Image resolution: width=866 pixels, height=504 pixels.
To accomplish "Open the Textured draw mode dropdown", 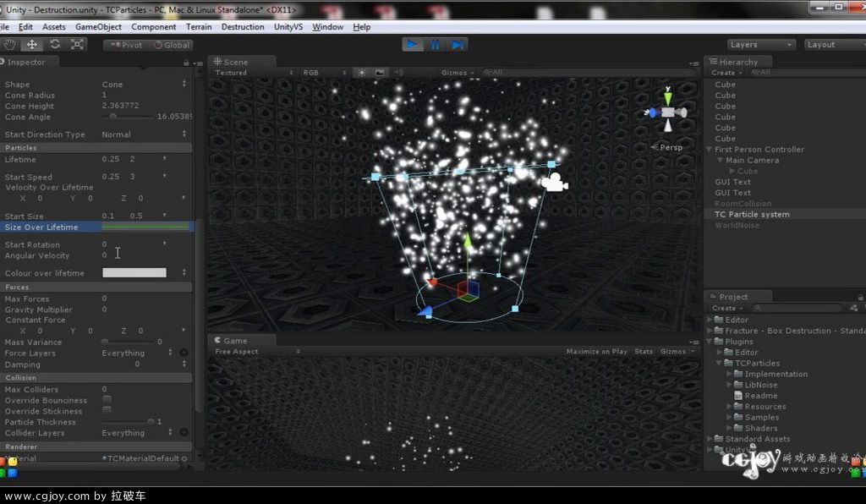I will tap(254, 73).
